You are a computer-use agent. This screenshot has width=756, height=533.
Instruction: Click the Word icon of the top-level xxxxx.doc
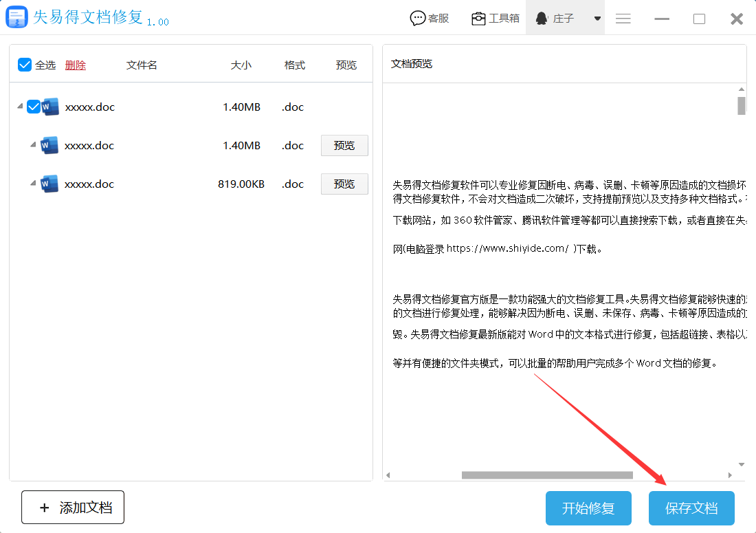tap(50, 107)
